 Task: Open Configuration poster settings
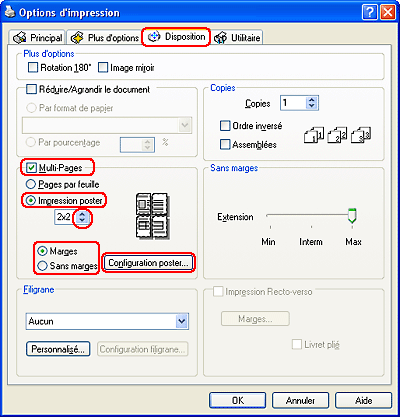point(148,263)
